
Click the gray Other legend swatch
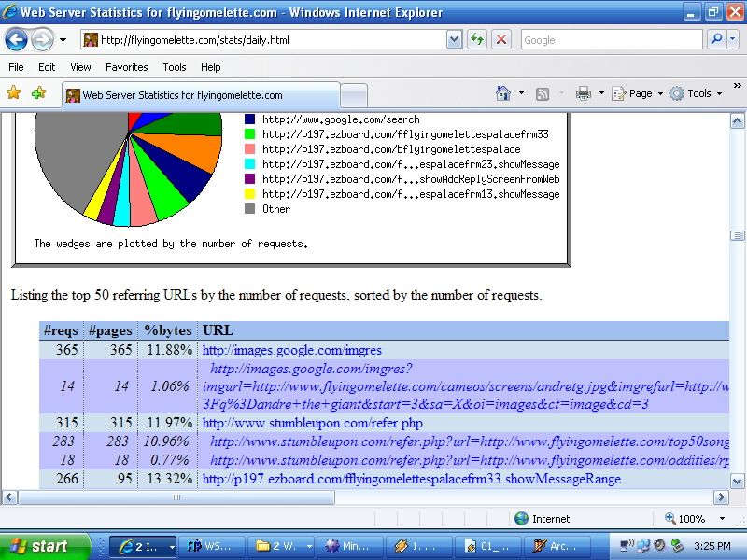[249, 208]
